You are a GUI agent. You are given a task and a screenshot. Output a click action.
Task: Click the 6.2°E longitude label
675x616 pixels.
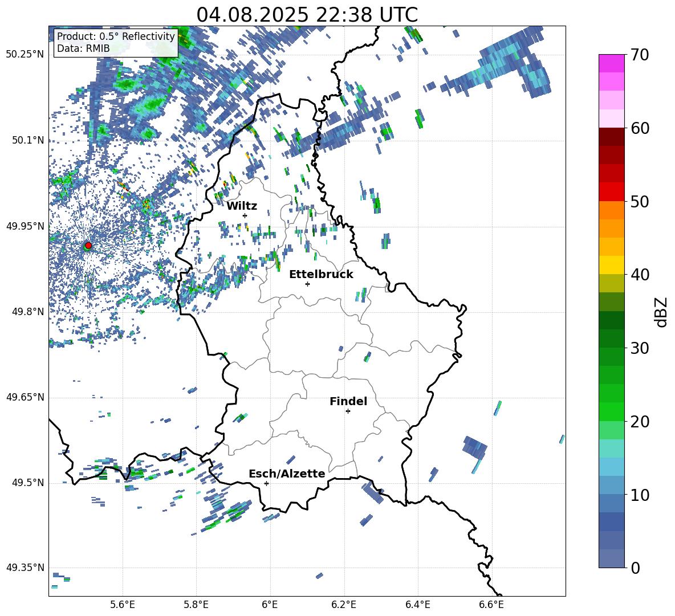pos(344,605)
